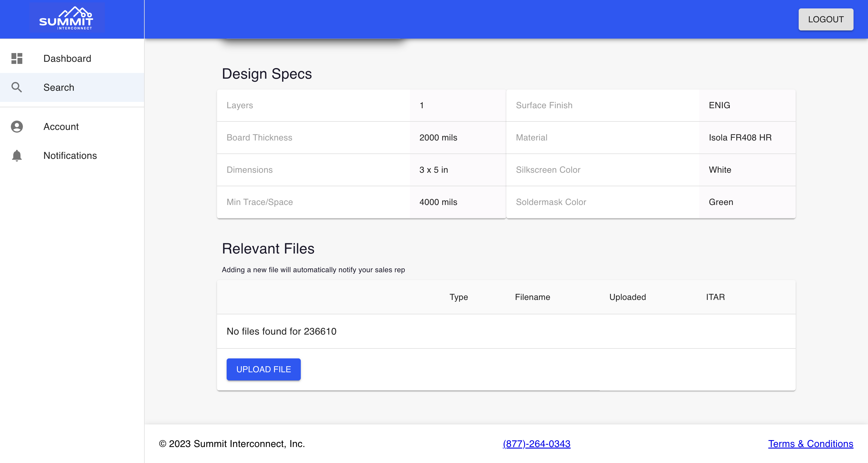Go to the Account page
This screenshot has width=868, height=463.
(72, 126)
